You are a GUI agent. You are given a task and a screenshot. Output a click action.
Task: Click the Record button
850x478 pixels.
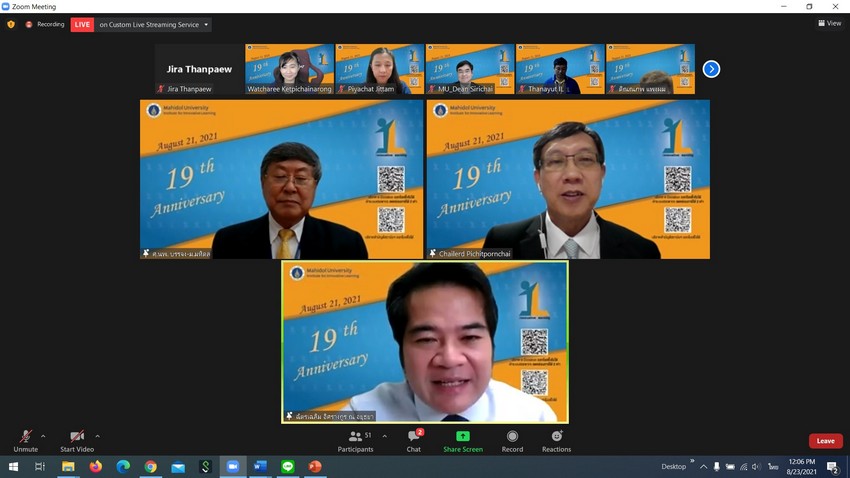[x=512, y=438]
